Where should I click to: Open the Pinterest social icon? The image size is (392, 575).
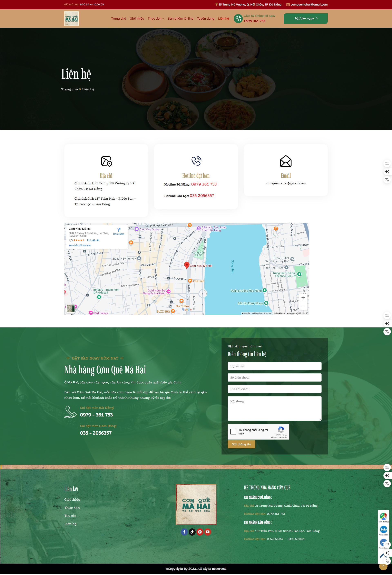point(200,532)
